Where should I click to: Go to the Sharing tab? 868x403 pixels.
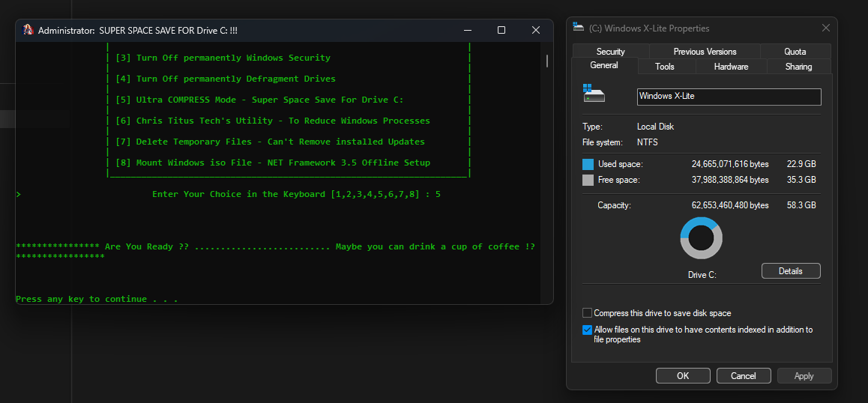pos(798,67)
